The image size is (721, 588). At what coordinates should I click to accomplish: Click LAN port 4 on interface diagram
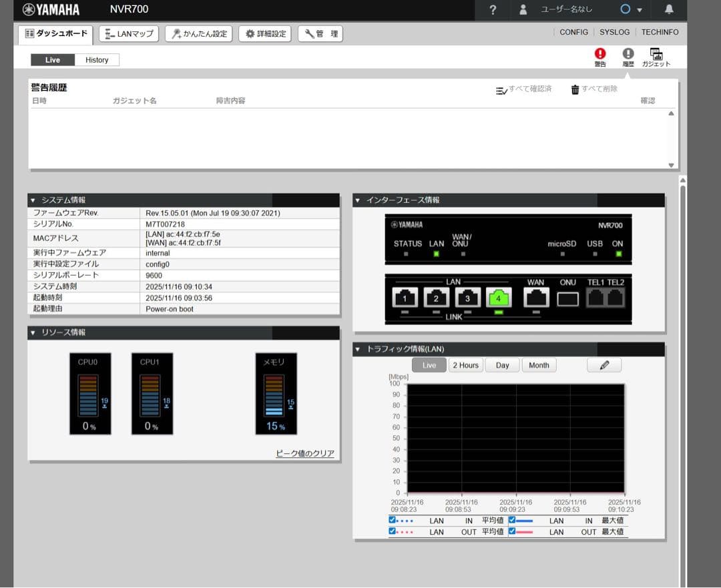[498, 298]
